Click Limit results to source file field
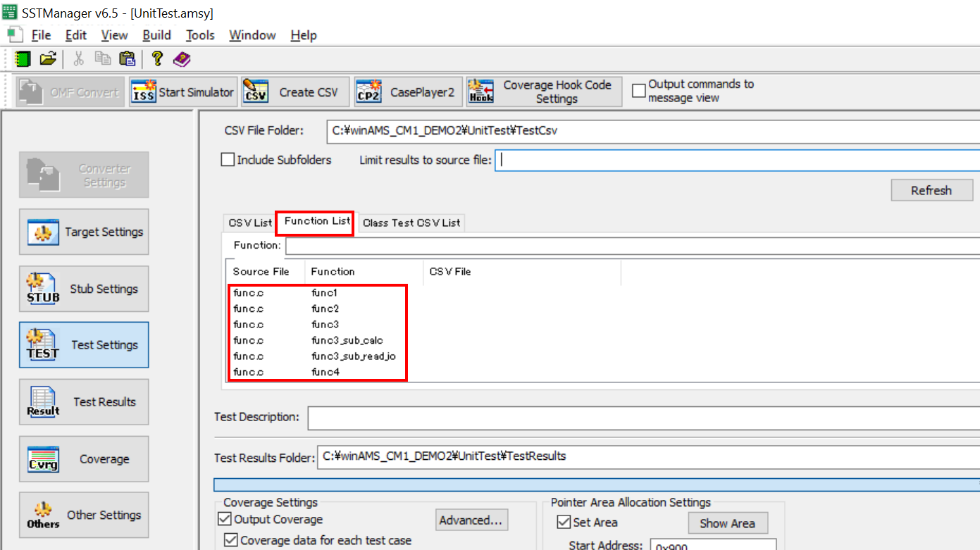Image resolution: width=980 pixels, height=550 pixels. click(737, 160)
